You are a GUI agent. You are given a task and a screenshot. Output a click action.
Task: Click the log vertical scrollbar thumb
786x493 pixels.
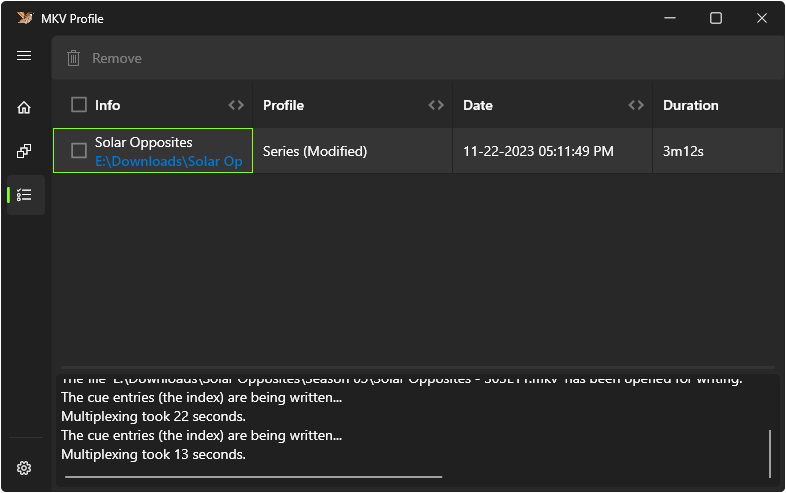(x=770, y=454)
